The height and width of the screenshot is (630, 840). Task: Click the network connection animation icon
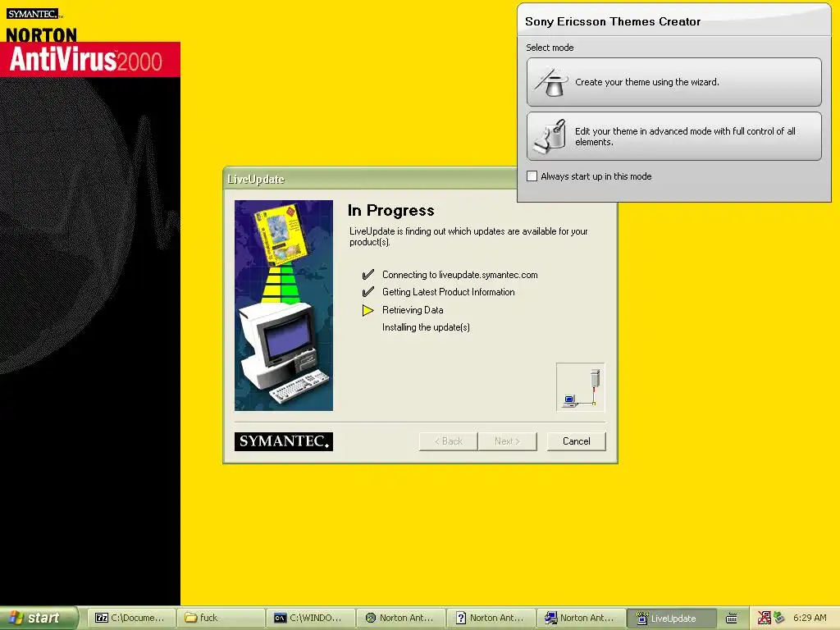pyautogui.click(x=581, y=387)
